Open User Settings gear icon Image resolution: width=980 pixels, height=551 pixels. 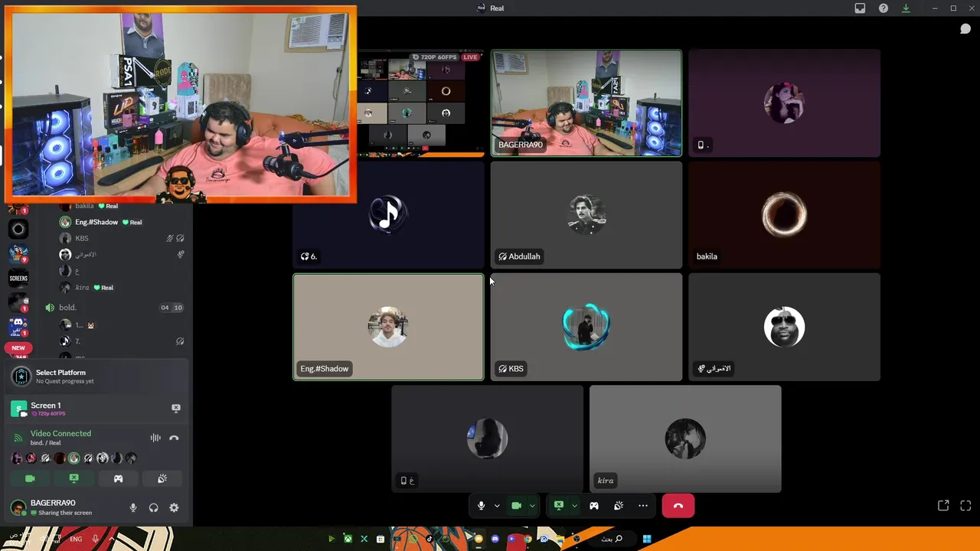tap(174, 507)
